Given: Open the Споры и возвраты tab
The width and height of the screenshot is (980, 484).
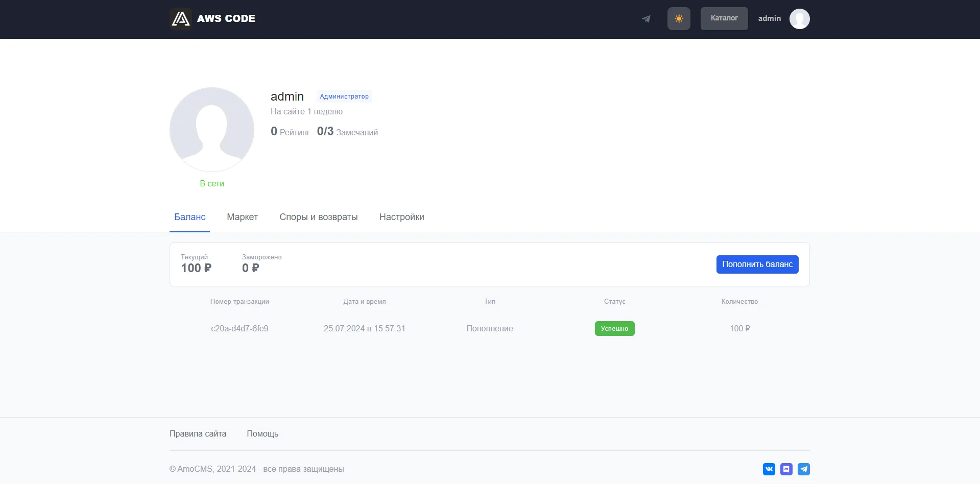Looking at the screenshot, I should point(319,217).
